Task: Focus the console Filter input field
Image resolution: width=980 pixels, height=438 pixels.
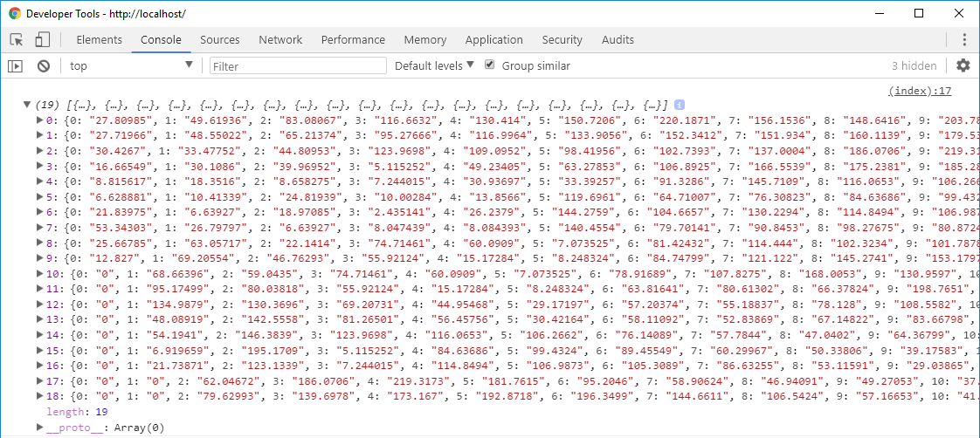Action: [x=298, y=65]
